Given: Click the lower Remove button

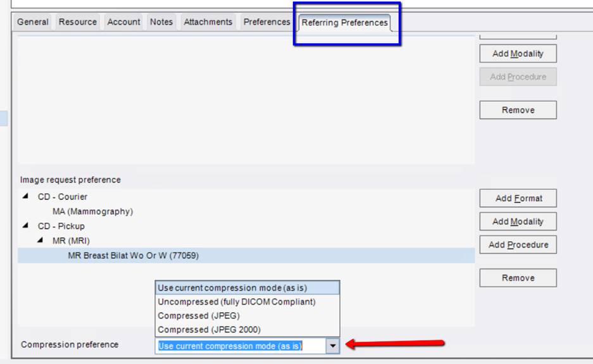Looking at the screenshot, I should [x=518, y=278].
